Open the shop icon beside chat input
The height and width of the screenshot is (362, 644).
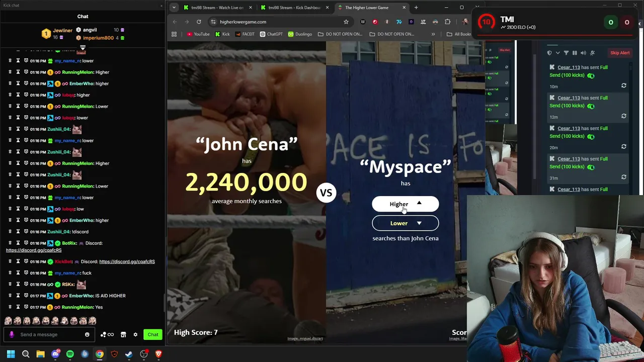tap(123, 334)
